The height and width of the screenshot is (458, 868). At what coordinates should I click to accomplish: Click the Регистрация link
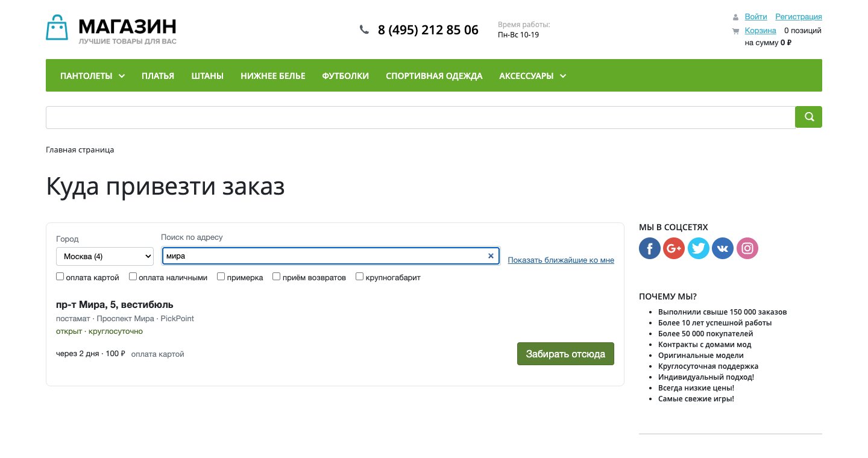coord(799,17)
